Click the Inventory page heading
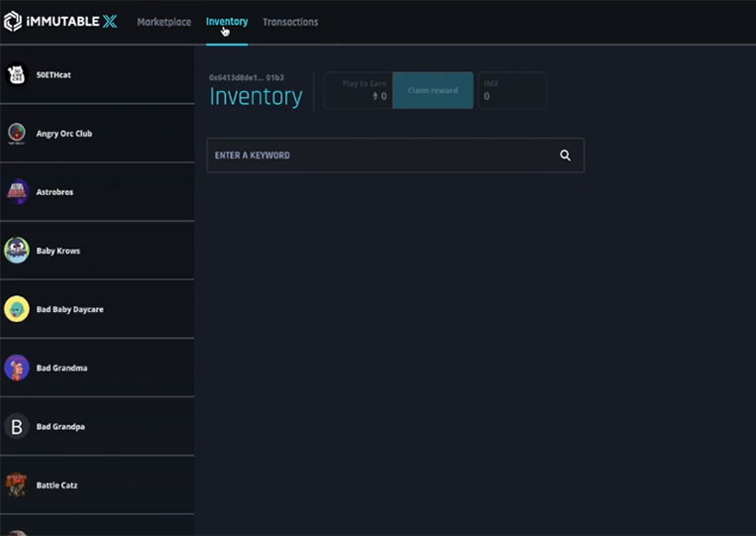Image resolution: width=756 pixels, height=536 pixels. pos(256,96)
